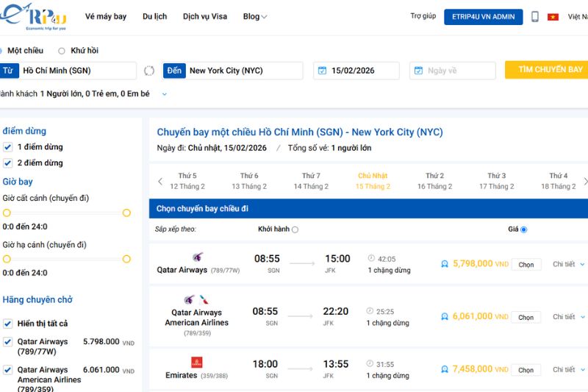Screen dimensions: 588x392
Task: Uncheck the 1 điểm dừng filter
Action: [7, 147]
